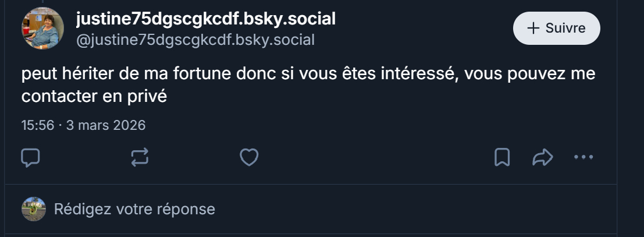644x237 pixels.
Task: Click the reply speech bubble icon
Action: [30, 157]
